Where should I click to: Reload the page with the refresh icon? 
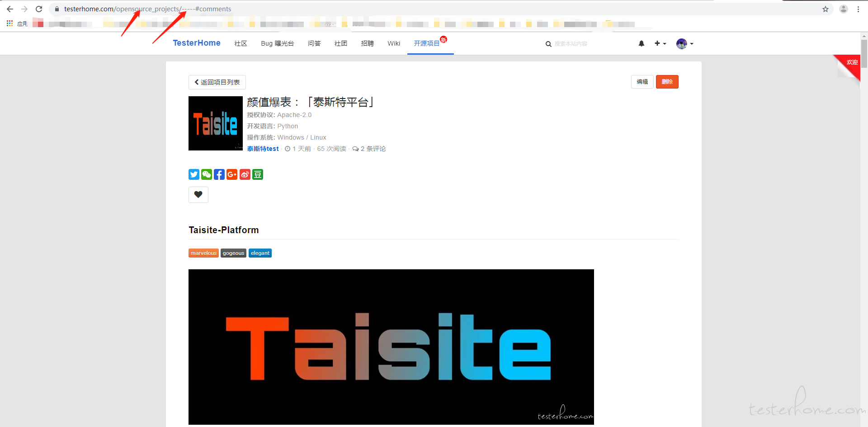click(39, 9)
